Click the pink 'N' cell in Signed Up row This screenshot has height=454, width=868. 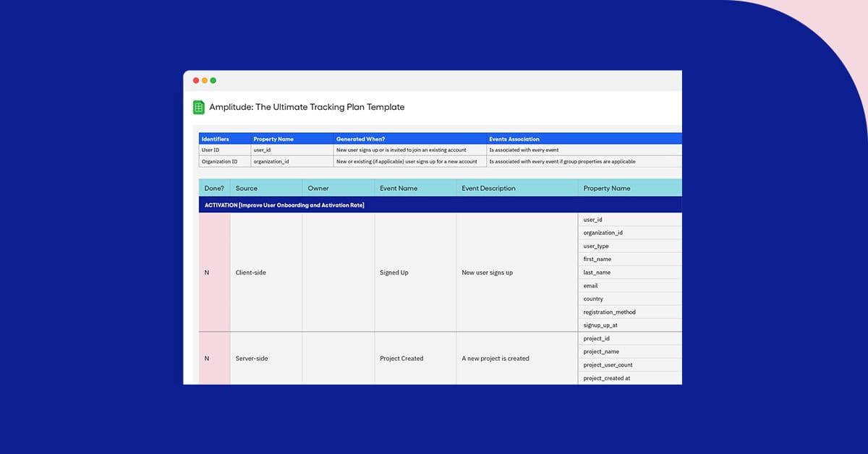[214, 273]
